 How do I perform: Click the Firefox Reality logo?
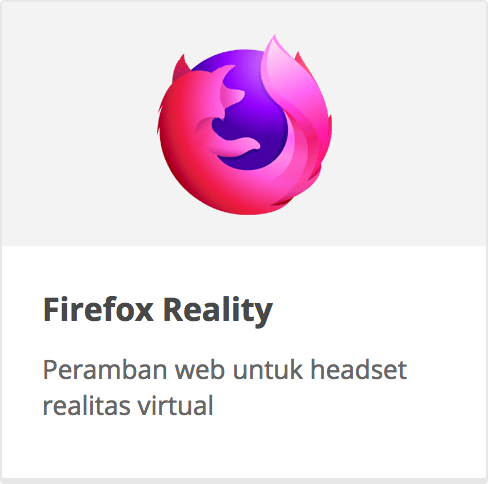coord(244,125)
